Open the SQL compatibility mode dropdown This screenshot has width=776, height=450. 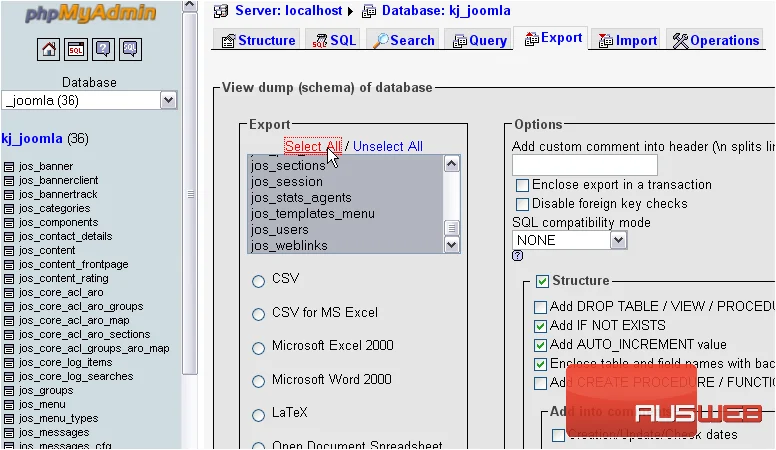click(x=570, y=240)
